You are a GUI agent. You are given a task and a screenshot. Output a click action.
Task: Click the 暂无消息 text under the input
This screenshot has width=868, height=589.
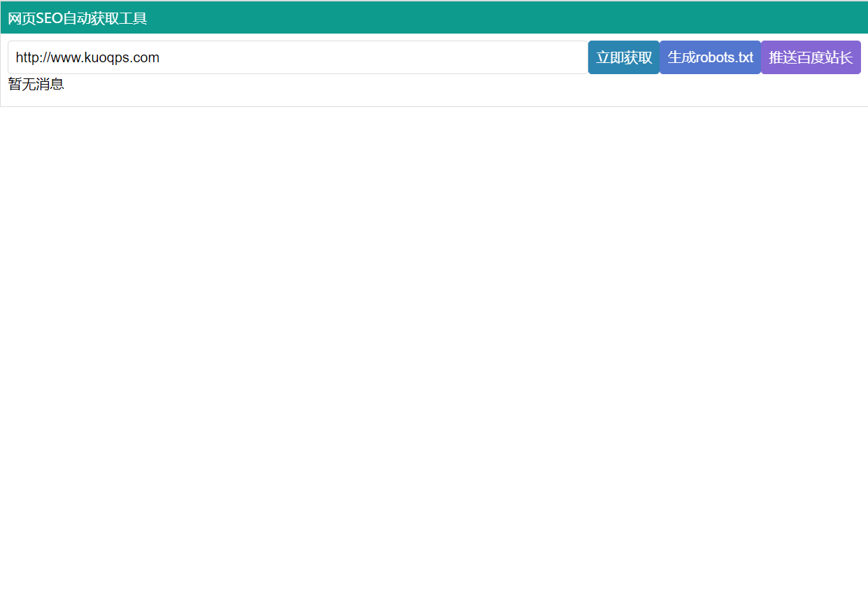[36, 85]
